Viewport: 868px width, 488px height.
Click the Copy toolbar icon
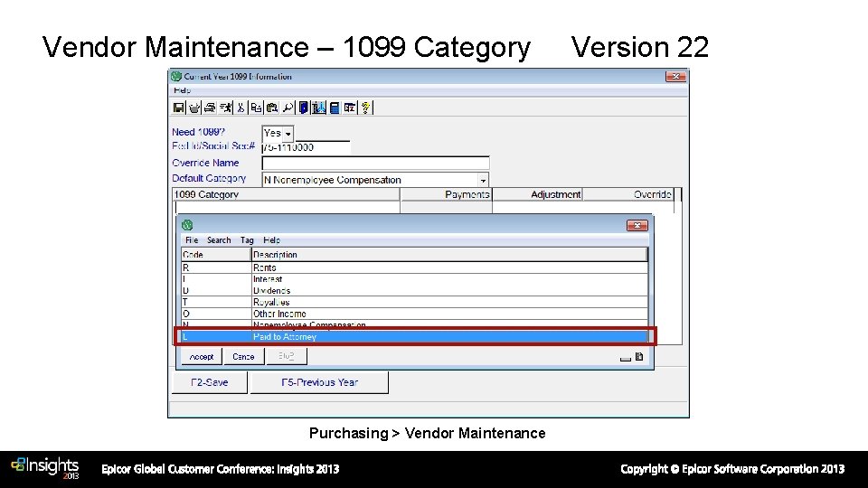(256, 108)
